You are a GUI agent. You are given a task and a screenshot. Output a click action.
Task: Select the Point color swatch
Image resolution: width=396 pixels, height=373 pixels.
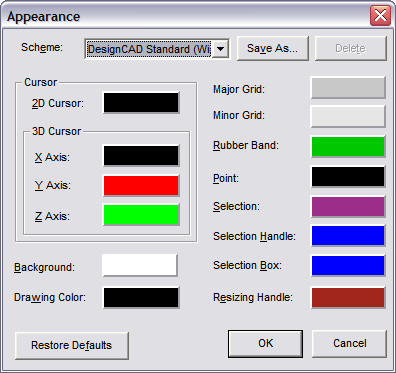[x=348, y=176]
